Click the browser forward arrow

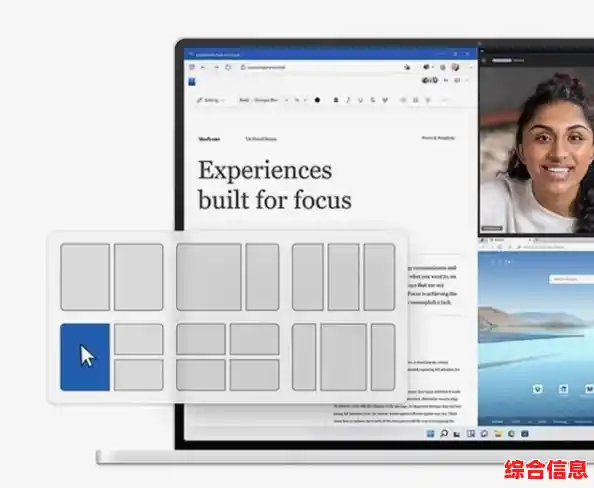tap(216, 67)
